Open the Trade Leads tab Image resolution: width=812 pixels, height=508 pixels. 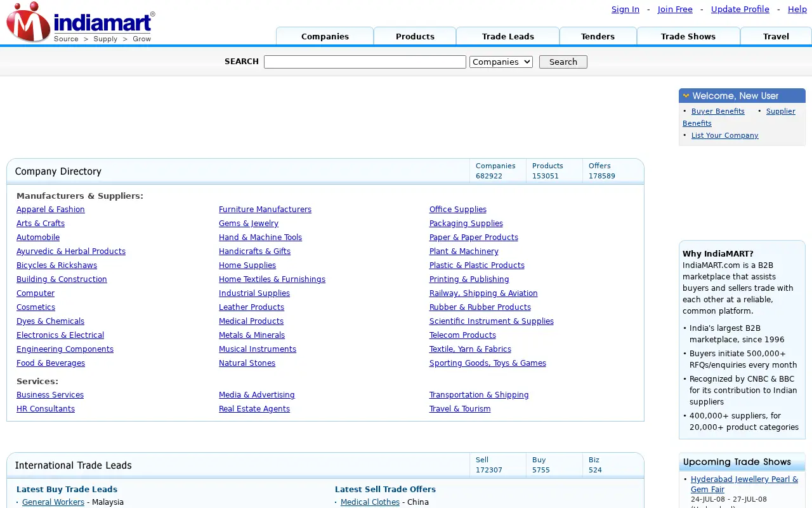507,36
